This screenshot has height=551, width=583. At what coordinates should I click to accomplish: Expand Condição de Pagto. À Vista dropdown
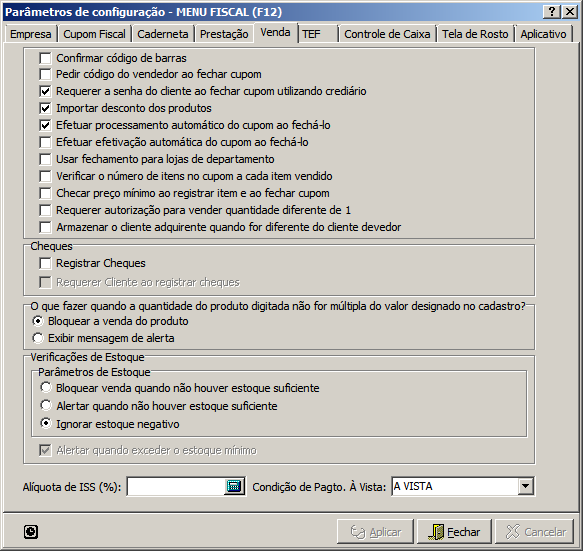click(x=526, y=486)
